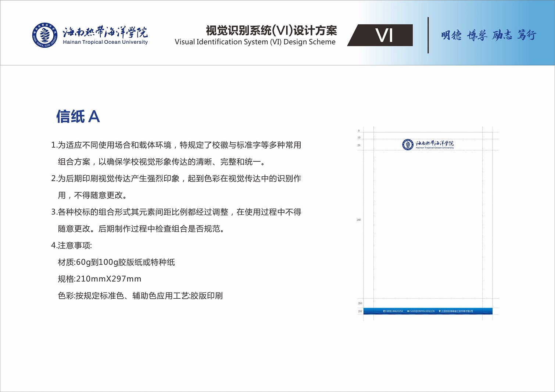Click the 视觉识别系统(VI)设计方案 title

point(271,30)
